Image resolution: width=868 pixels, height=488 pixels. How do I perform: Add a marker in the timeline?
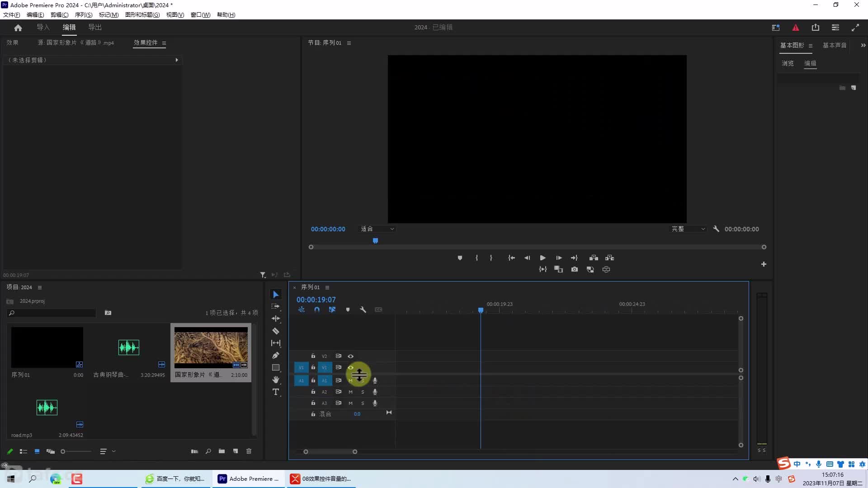(348, 310)
